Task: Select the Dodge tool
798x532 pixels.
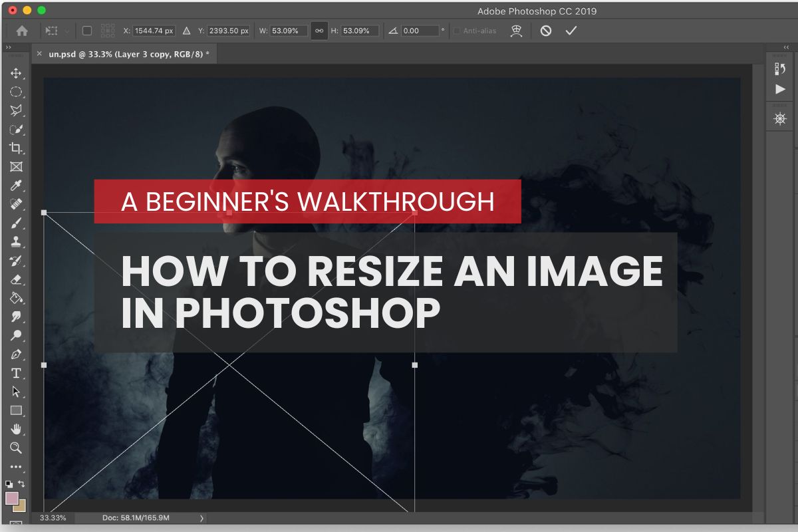Action: click(x=16, y=335)
